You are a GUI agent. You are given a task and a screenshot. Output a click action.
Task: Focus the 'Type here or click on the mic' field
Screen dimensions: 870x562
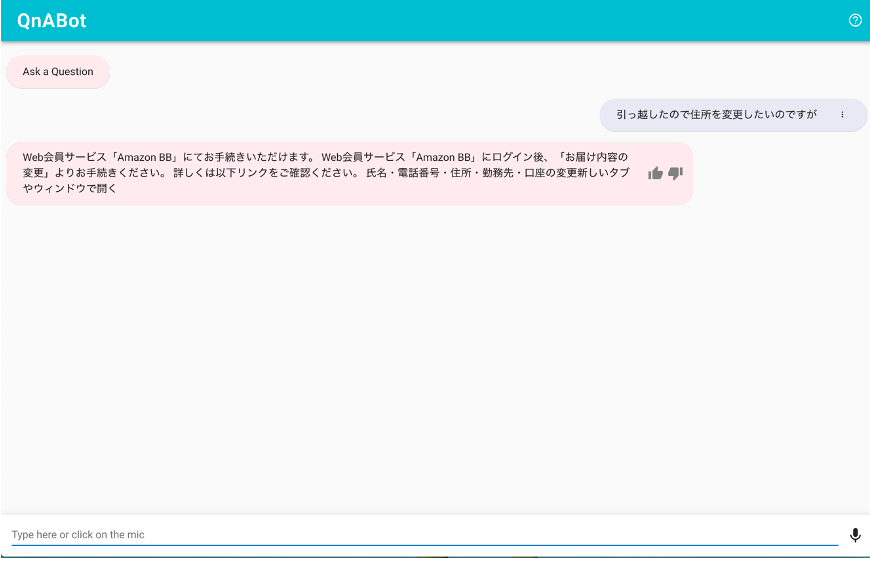click(x=424, y=535)
